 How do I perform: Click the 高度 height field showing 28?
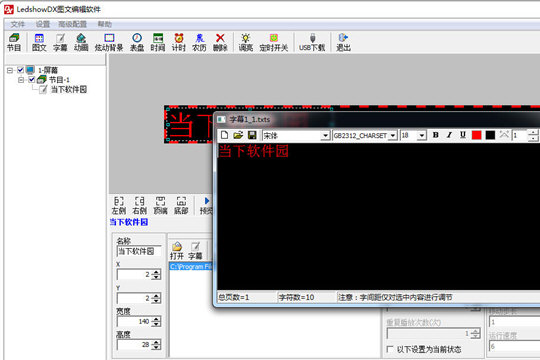pyautogui.click(x=134, y=344)
